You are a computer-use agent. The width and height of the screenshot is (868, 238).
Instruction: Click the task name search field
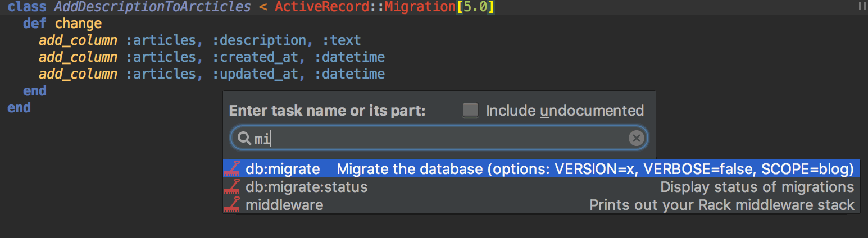tap(439, 138)
